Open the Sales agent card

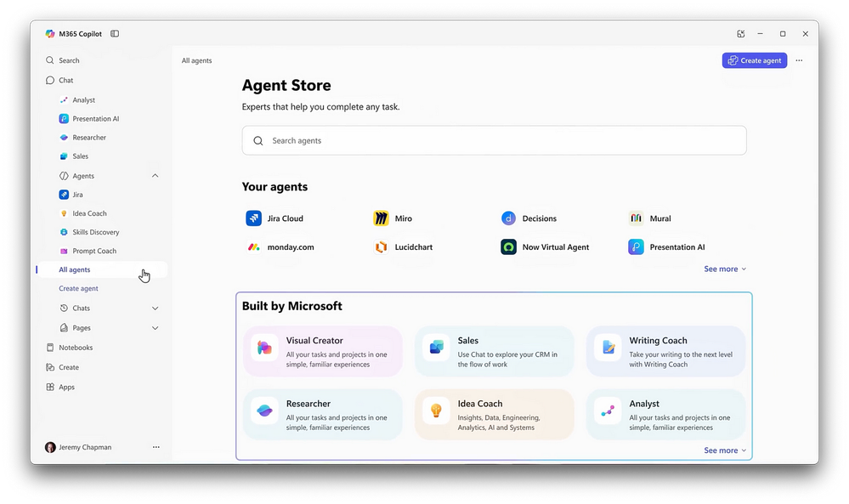(495, 351)
